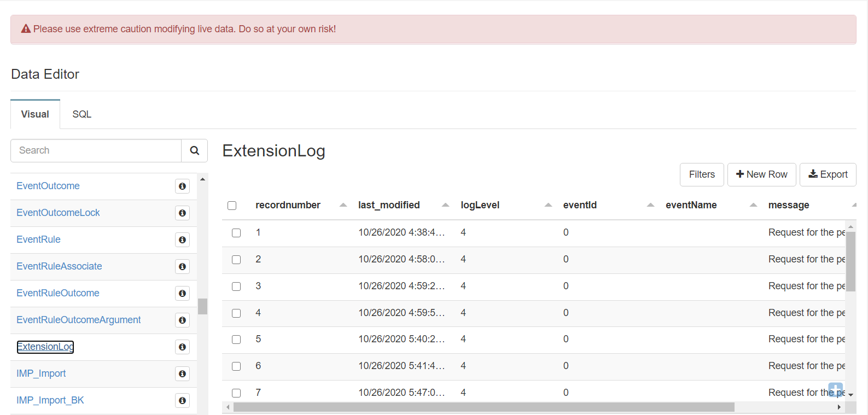Select the Visual tab
This screenshot has height=415, width=868.
35,114
